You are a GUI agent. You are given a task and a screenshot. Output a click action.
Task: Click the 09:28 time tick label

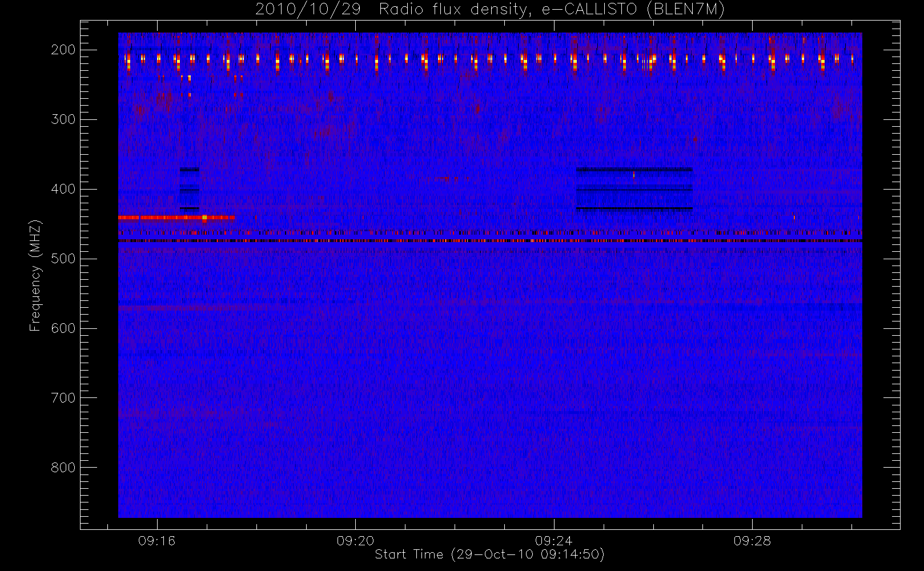(x=752, y=541)
